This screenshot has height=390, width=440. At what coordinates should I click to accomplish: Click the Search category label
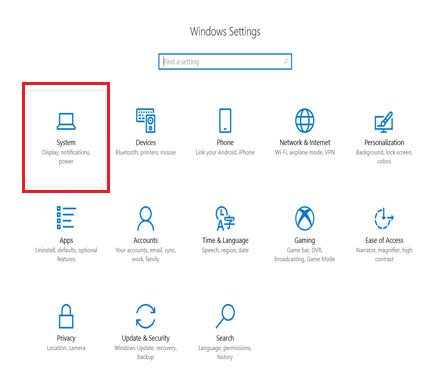click(x=225, y=338)
